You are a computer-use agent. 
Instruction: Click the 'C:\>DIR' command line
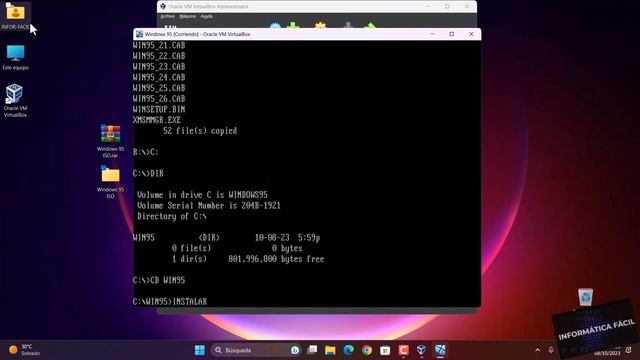point(148,173)
